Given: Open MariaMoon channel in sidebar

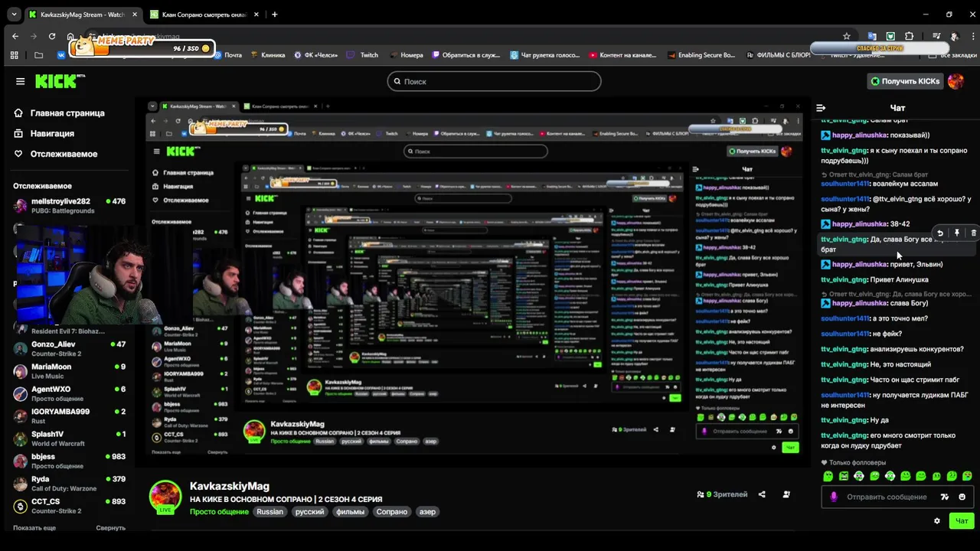Looking at the screenshot, I should [x=69, y=371].
